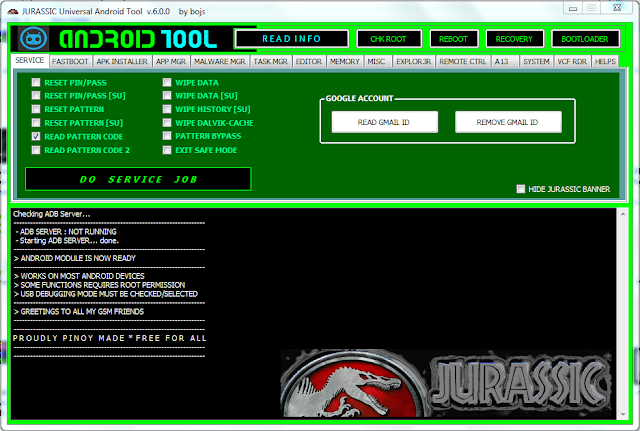Check READ PATTERN CODE 2 option
The height and width of the screenshot is (431, 640).
[36, 150]
